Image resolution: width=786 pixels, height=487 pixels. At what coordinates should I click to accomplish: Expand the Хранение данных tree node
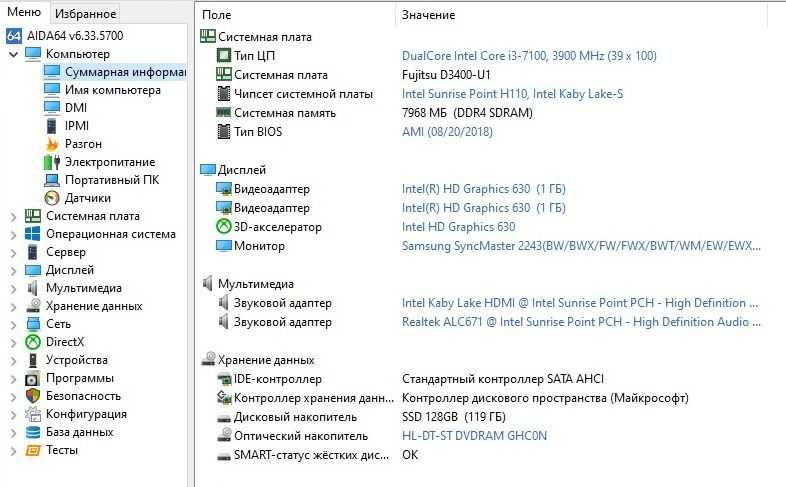(x=14, y=307)
